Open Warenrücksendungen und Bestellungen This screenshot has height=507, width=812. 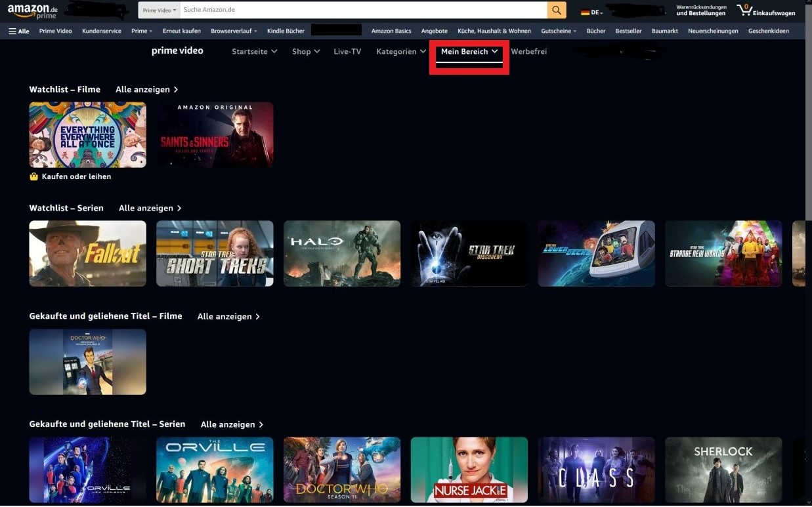pos(701,10)
